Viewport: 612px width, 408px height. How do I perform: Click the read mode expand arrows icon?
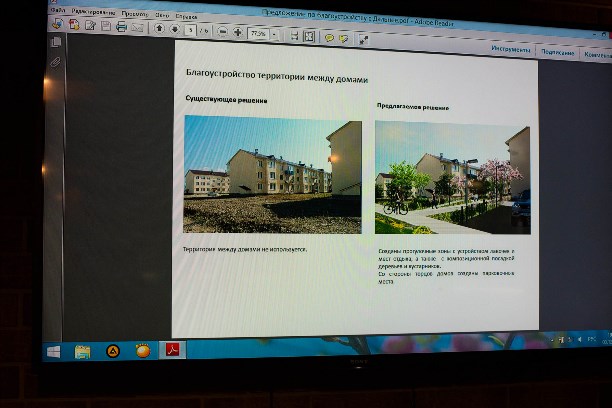tap(363, 39)
